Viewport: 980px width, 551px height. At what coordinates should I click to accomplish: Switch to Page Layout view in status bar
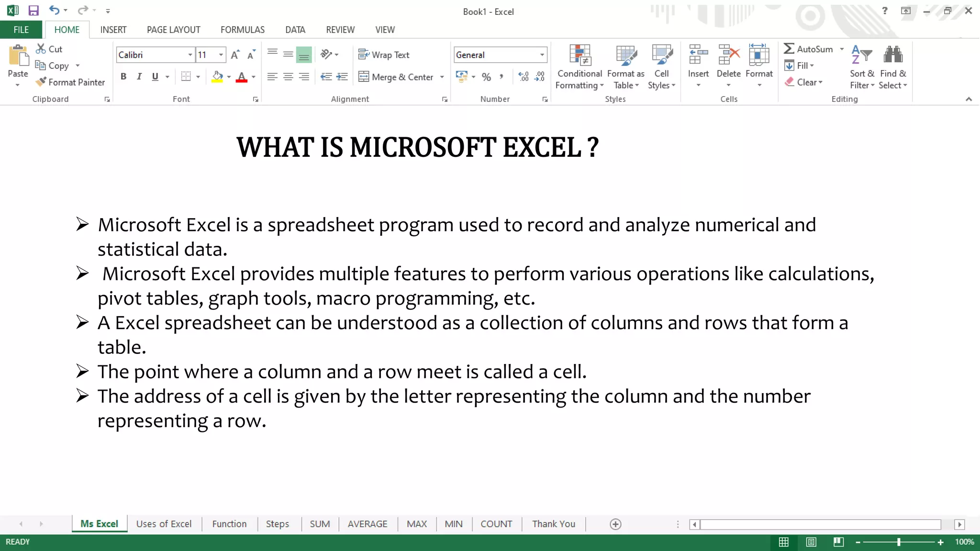pyautogui.click(x=811, y=542)
